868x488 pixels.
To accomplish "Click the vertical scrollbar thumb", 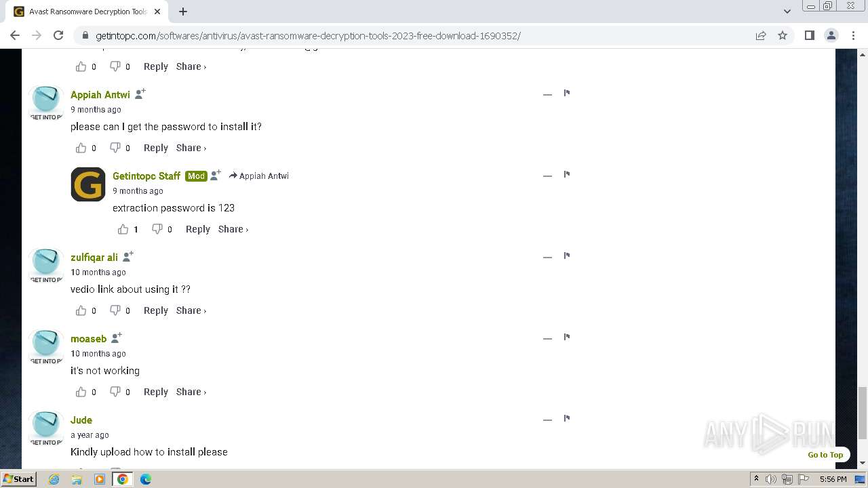I will [x=863, y=413].
